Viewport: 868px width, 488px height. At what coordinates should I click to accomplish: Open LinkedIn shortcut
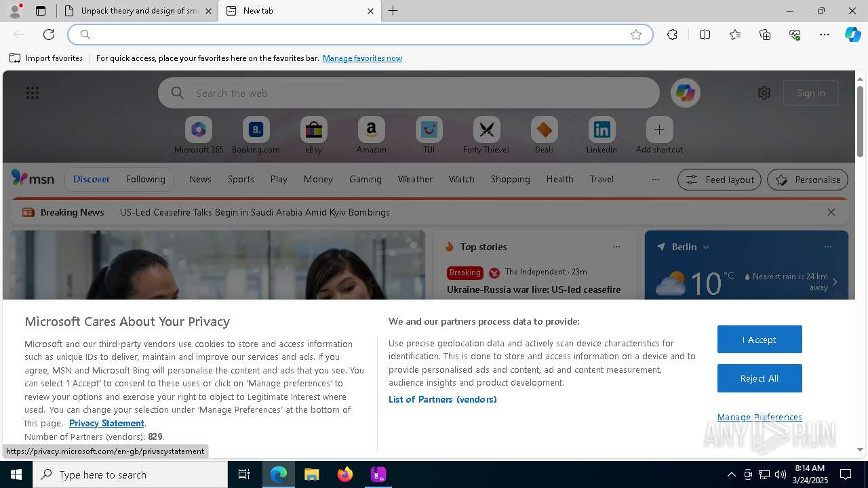click(x=601, y=136)
